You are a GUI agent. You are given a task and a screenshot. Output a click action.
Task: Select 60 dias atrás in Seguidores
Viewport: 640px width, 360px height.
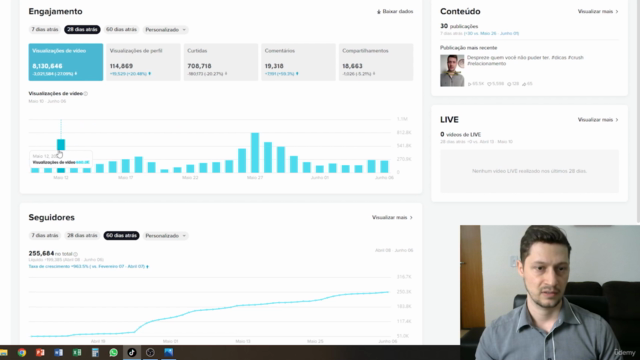121,236
